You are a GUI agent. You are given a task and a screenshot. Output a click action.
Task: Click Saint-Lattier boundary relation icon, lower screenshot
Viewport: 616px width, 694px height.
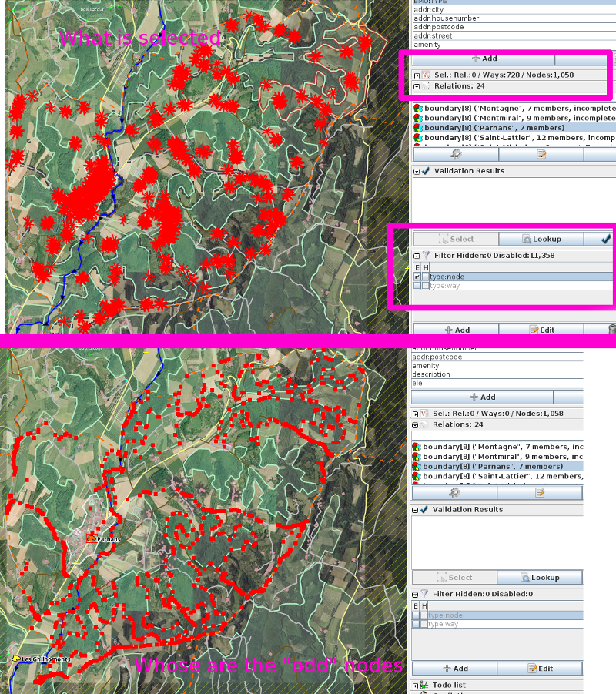point(417,476)
